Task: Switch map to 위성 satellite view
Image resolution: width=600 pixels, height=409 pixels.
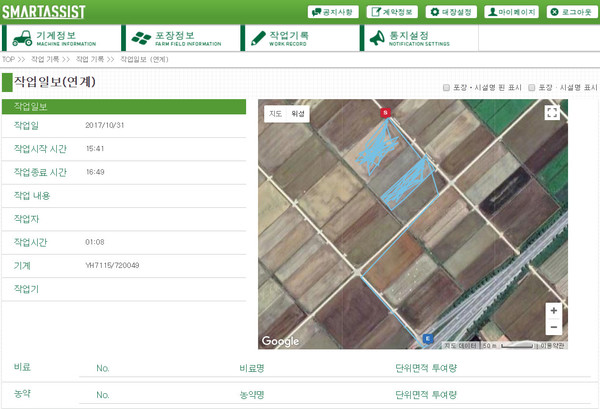Action: (297, 114)
